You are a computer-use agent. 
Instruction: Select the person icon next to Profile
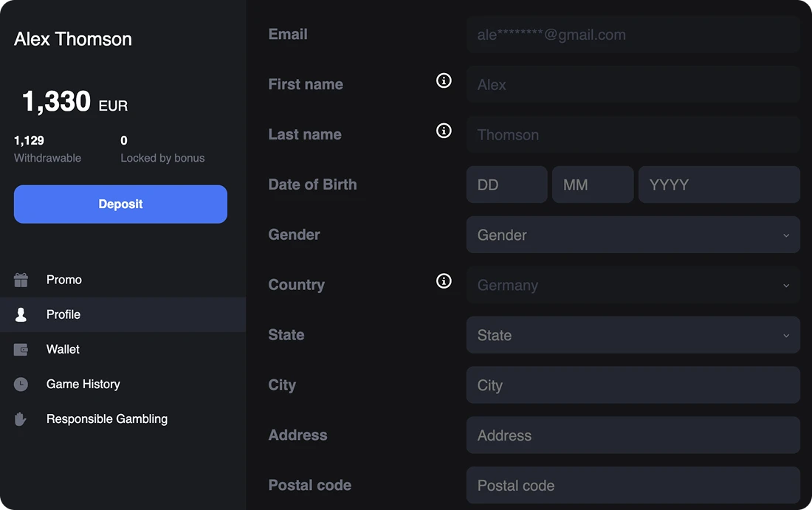(x=21, y=314)
